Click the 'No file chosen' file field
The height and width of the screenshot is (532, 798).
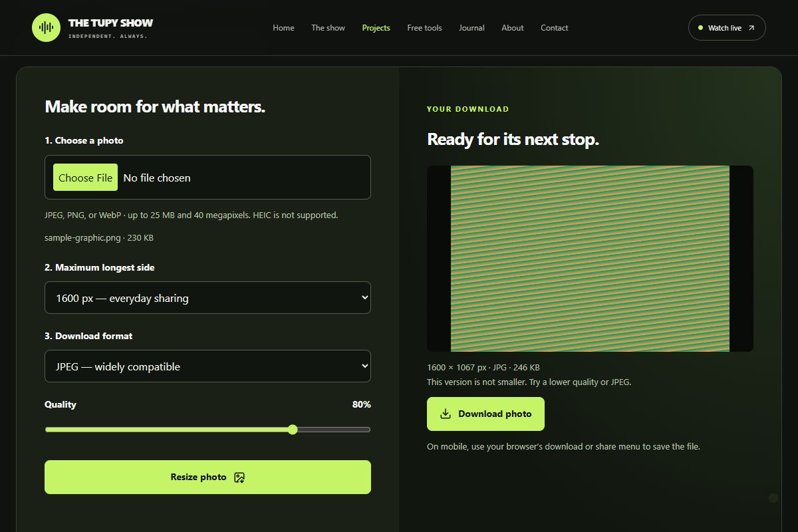(207, 178)
